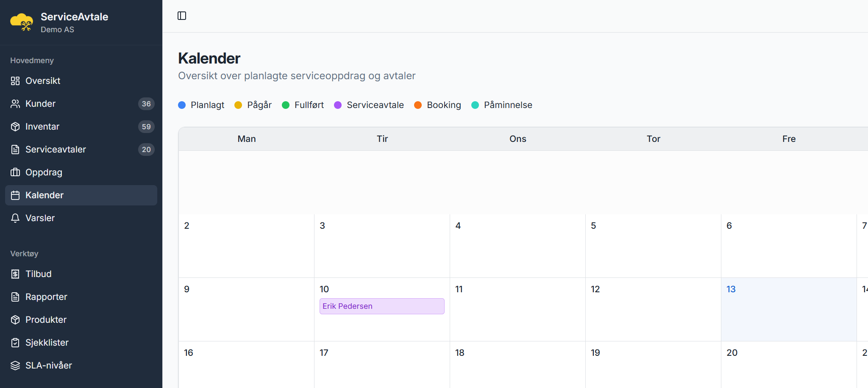Image resolution: width=868 pixels, height=388 pixels.
Task: Navigate to Produkter page
Action: tap(46, 320)
